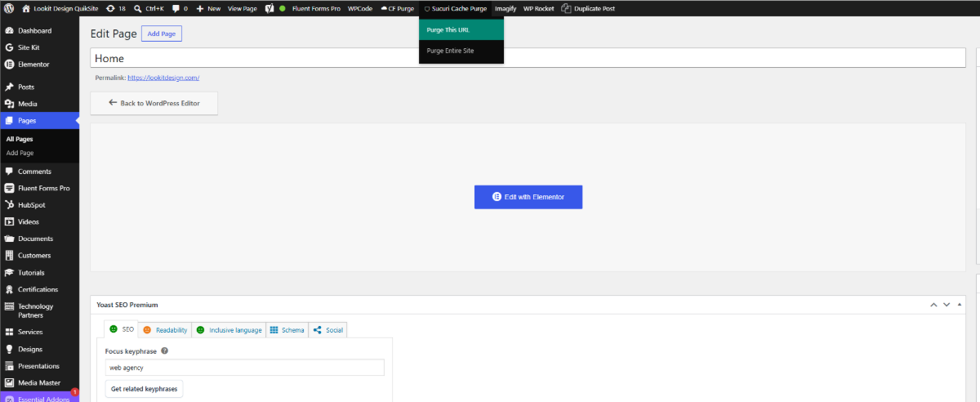Open Sucuri Cache Purge menu
The width and height of the screenshot is (980, 402).
click(456, 8)
